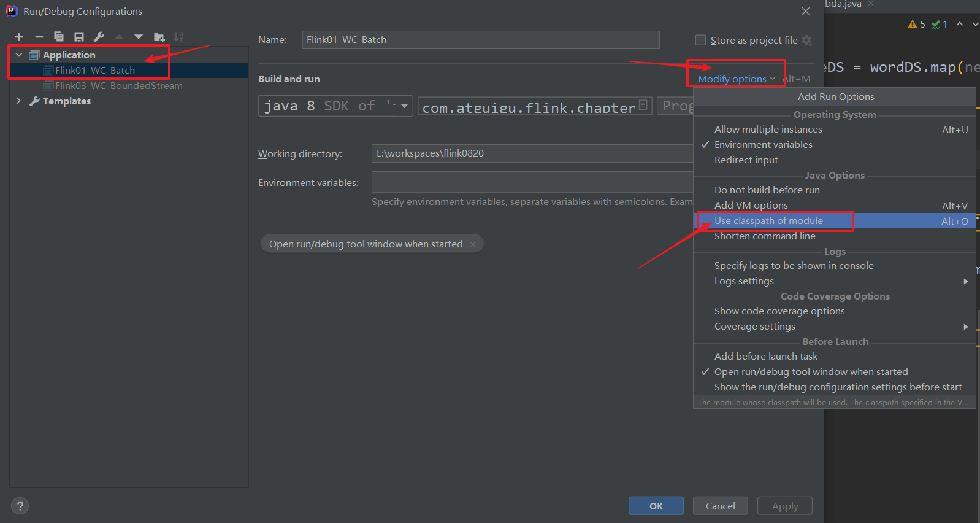
Task: Remove 'Open run/debug tool window' tag
Action: click(473, 244)
